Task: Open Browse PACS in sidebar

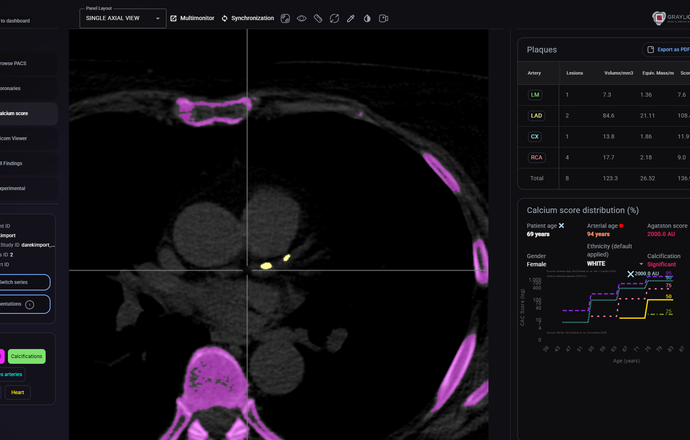Action: coord(28,63)
